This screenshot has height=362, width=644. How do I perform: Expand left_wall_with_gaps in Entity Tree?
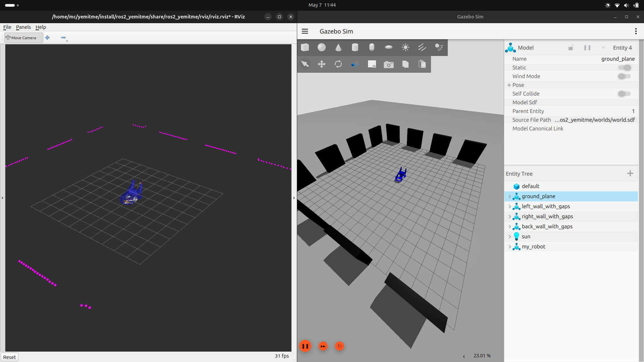tap(509, 206)
